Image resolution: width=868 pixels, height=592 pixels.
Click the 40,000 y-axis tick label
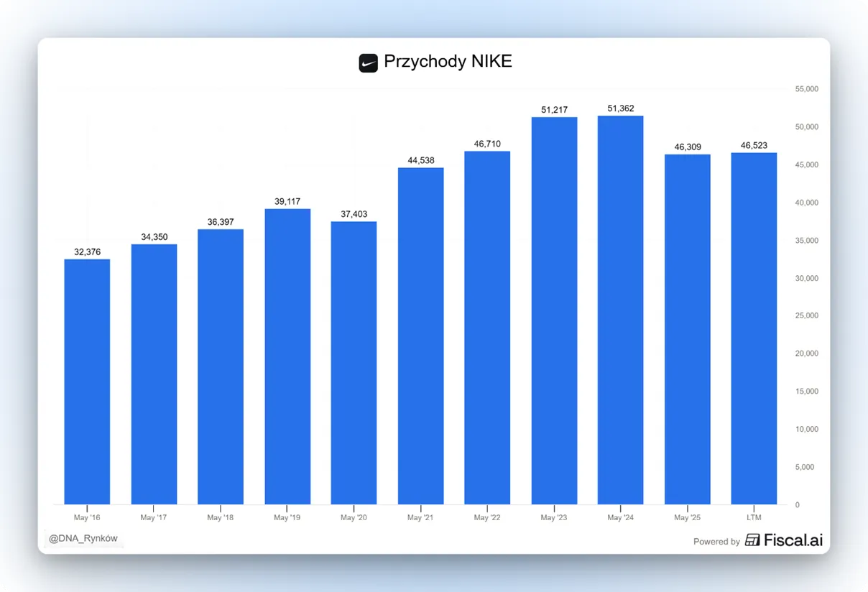click(806, 203)
